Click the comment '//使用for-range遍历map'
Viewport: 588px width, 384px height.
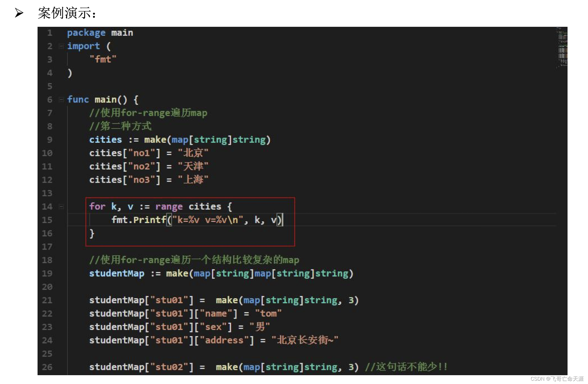pyautogui.click(x=148, y=113)
